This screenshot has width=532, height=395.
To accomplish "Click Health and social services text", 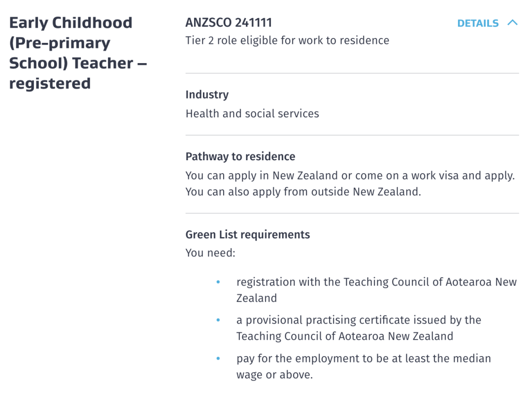I will pyautogui.click(x=252, y=113).
